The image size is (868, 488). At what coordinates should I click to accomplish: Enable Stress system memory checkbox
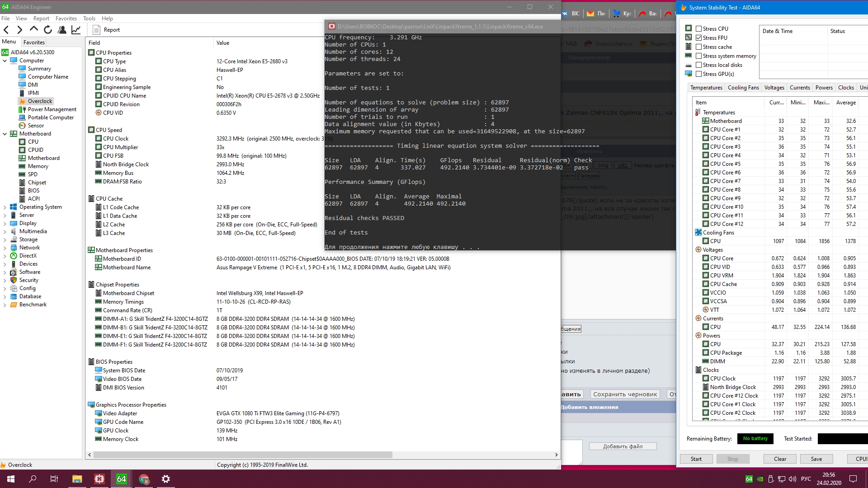[698, 56]
